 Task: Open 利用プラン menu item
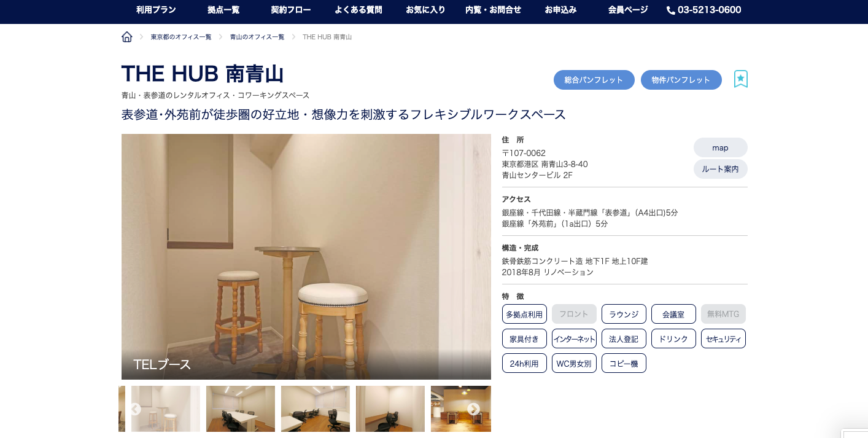click(156, 10)
